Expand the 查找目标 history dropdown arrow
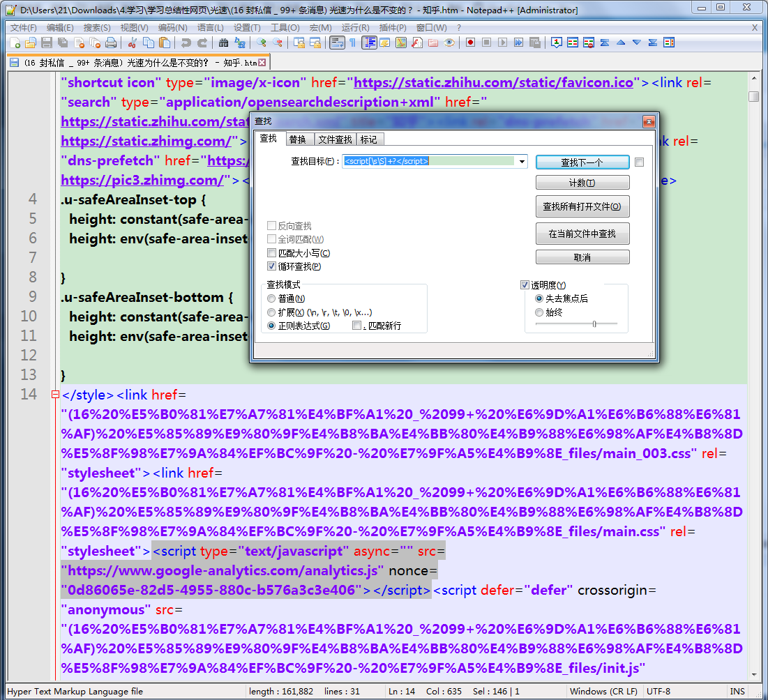Viewport: 768px width, 700px height. [522, 162]
